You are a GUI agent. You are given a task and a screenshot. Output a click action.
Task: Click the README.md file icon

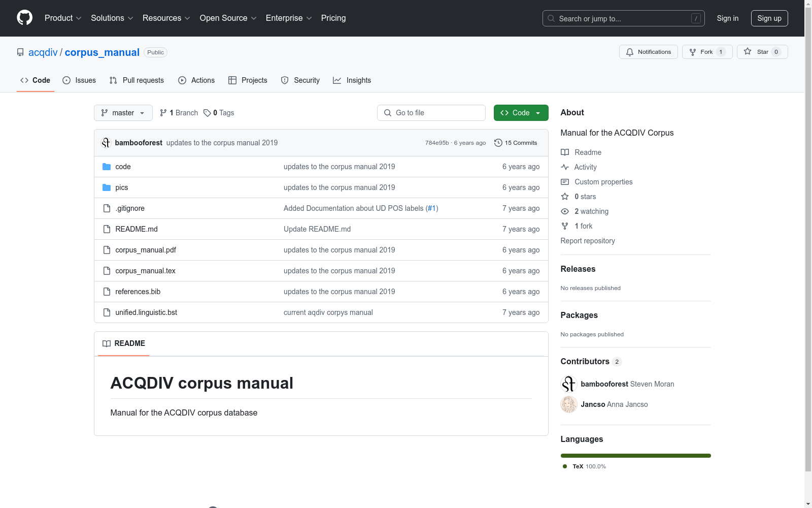point(107,229)
